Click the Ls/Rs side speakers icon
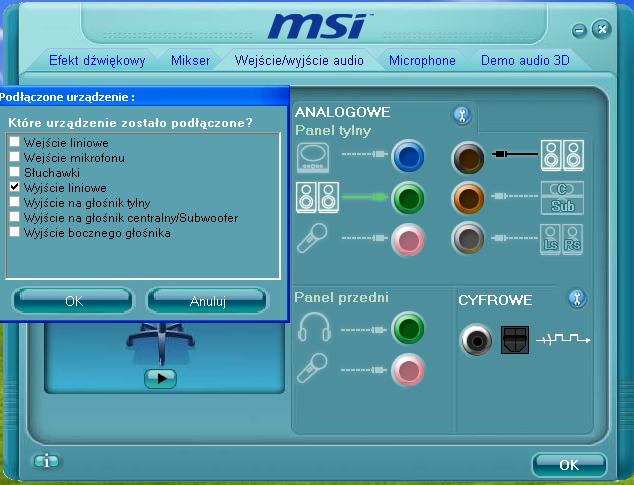This screenshot has width=634, height=485. (x=562, y=239)
